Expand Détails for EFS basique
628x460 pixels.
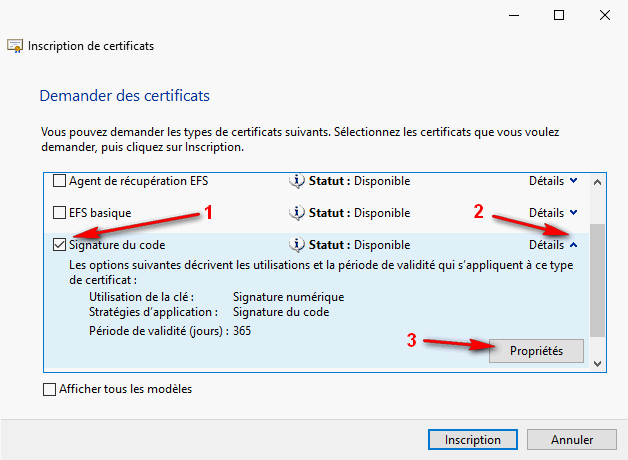[x=552, y=213]
